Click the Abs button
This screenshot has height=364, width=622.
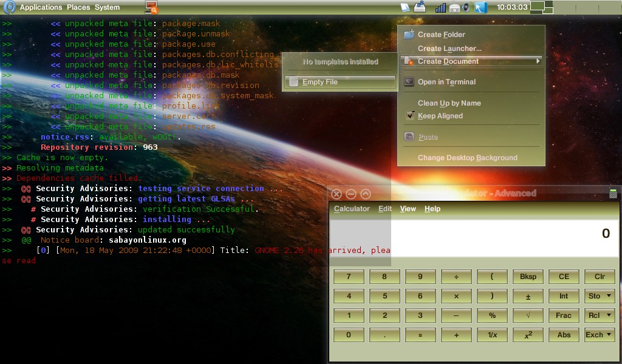tap(564, 335)
